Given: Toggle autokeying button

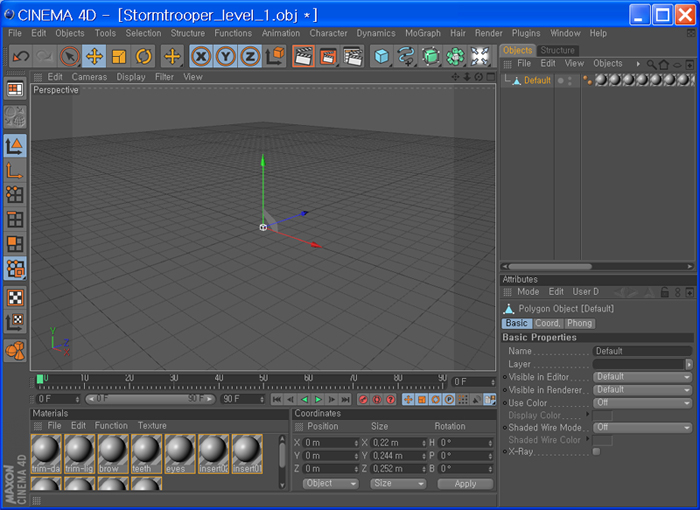Looking at the screenshot, I should click(377, 399).
